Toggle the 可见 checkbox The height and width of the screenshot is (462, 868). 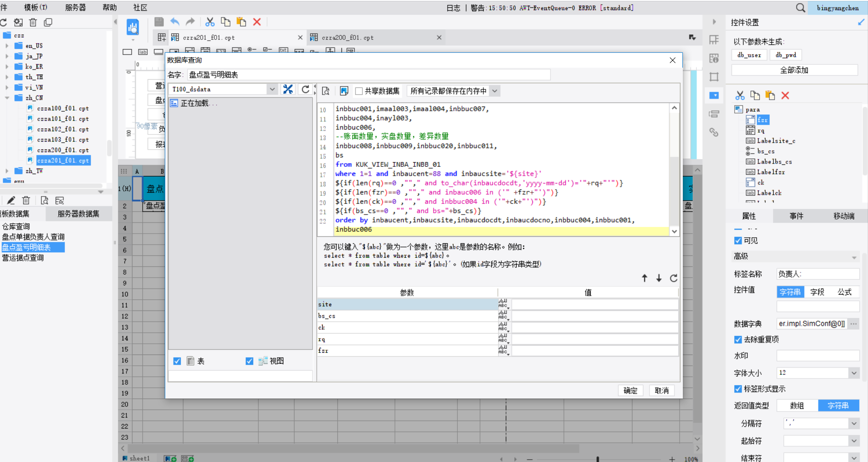tap(738, 240)
